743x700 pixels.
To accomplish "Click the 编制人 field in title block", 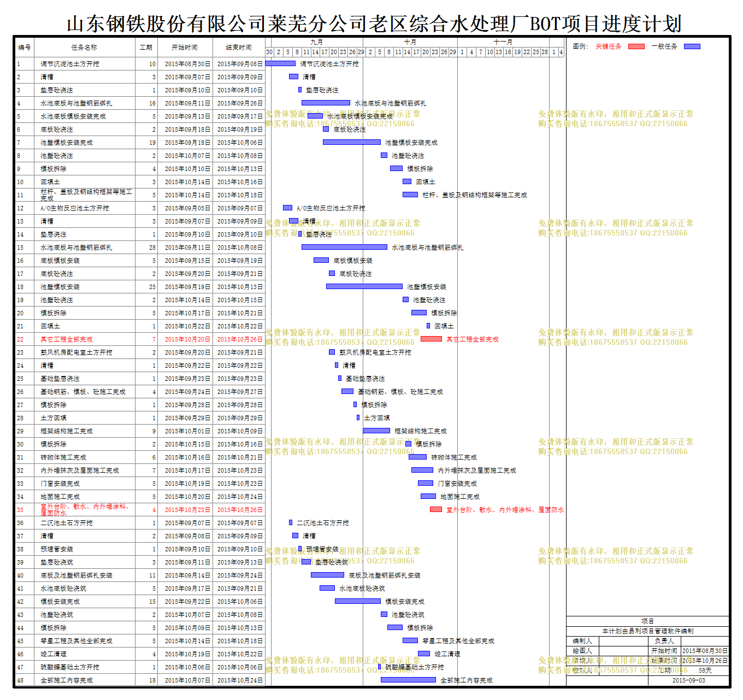I will point(582,640).
